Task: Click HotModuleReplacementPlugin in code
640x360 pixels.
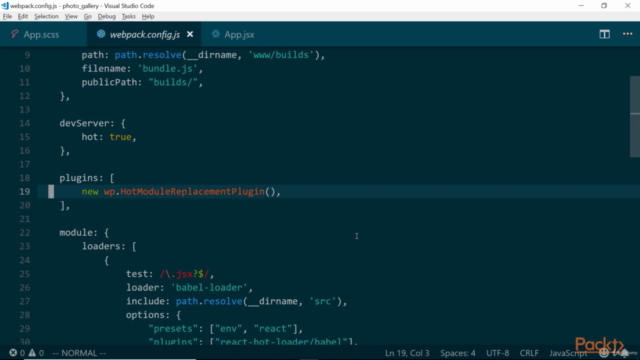Action: 192,191
